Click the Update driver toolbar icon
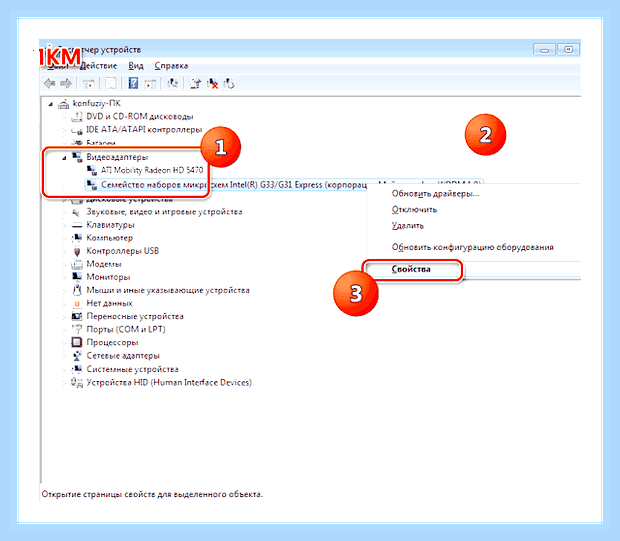Viewport: 620px width, 541px height. coord(195,83)
